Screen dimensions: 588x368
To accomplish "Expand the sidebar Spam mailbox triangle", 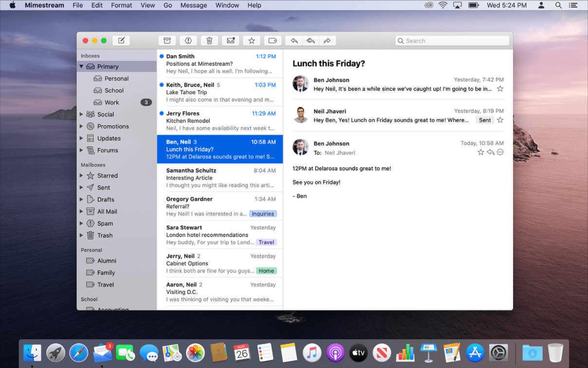I will [x=81, y=224].
